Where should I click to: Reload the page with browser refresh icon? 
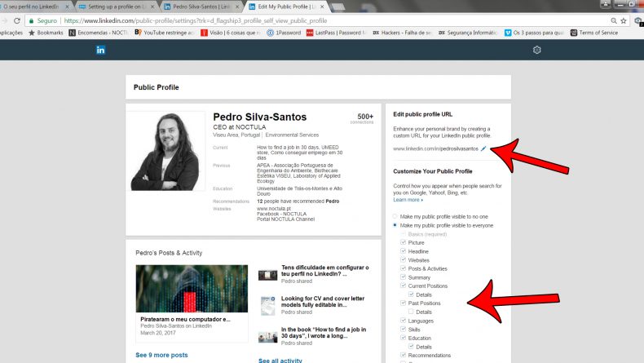[17, 20]
